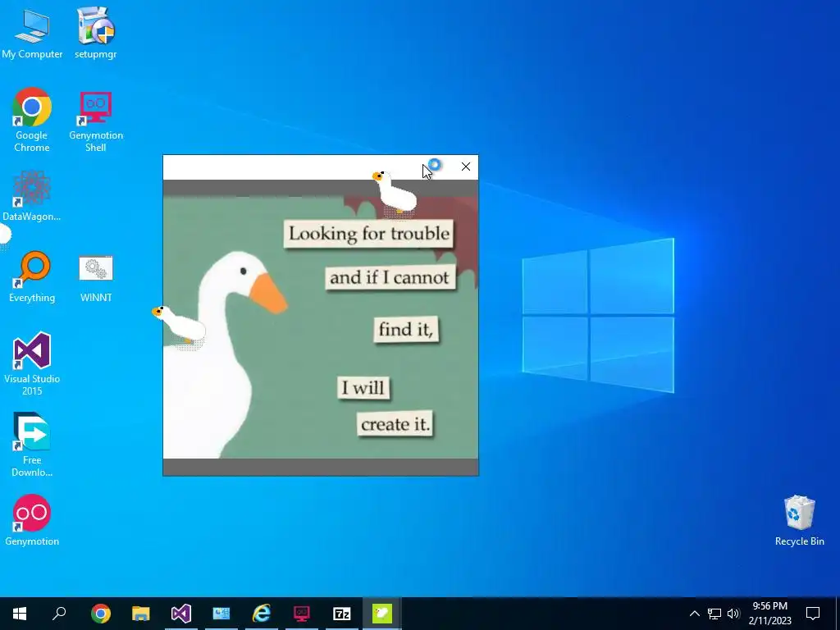Image resolution: width=840 pixels, height=630 pixels.
Task: Click the 'I will' caption
Action: [x=363, y=387]
